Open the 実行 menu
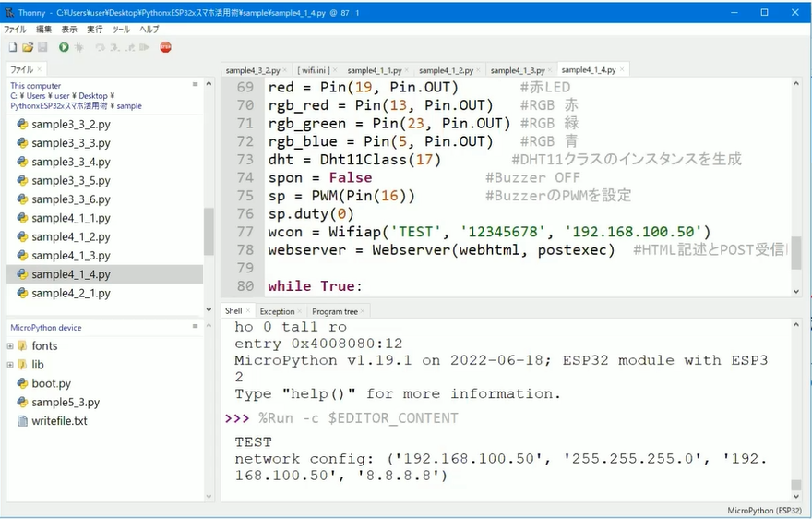This screenshot has width=812, height=519. (x=95, y=30)
